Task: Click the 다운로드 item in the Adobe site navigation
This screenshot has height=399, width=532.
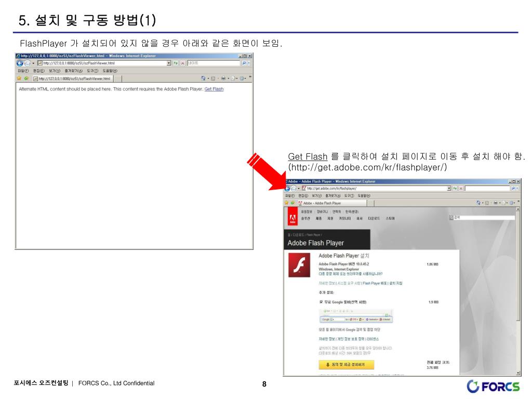Action: click(x=374, y=219)
